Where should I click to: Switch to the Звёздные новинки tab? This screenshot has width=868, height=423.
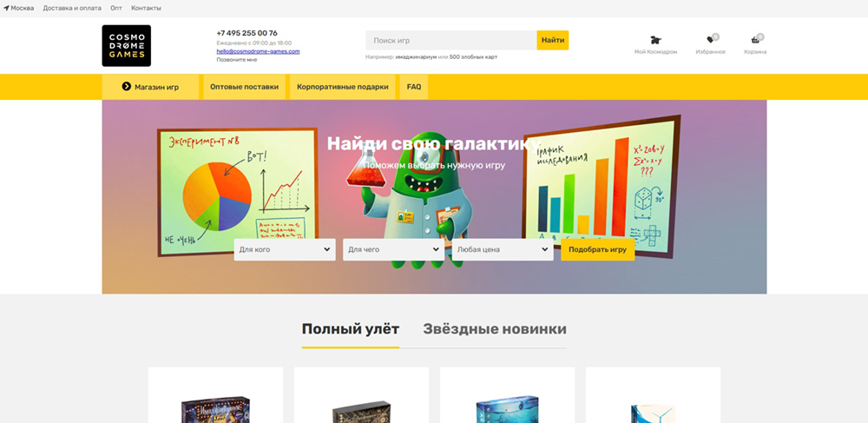(495, 329)
